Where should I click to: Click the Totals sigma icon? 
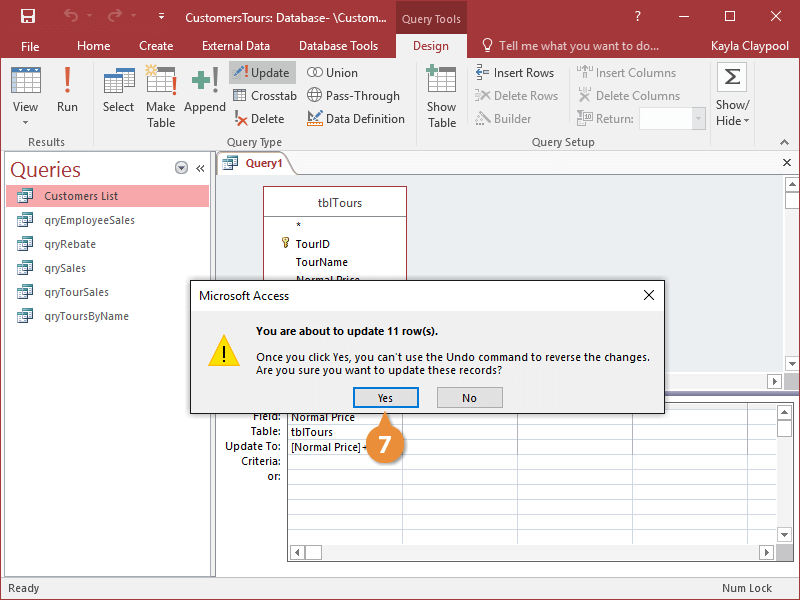pyautogui.click(x=732, y=78)
